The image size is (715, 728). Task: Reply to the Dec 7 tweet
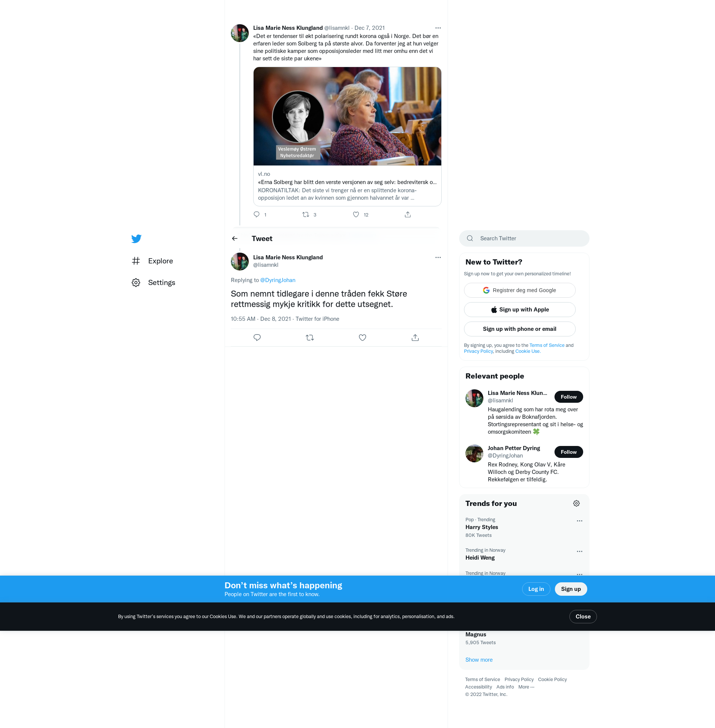tap(257, 215)
